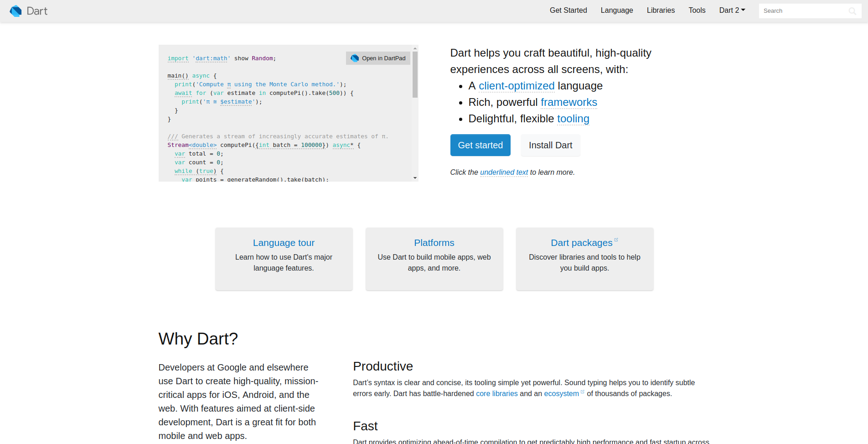
Task: Click the search magnifier icon
Action: (852, 11)
